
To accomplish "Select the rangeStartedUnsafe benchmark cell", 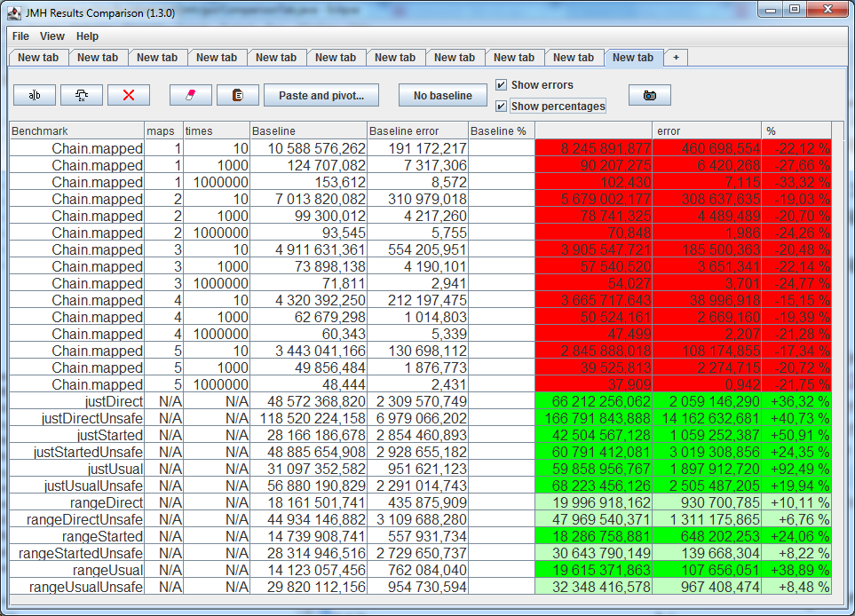I will (x=77, y=553).
